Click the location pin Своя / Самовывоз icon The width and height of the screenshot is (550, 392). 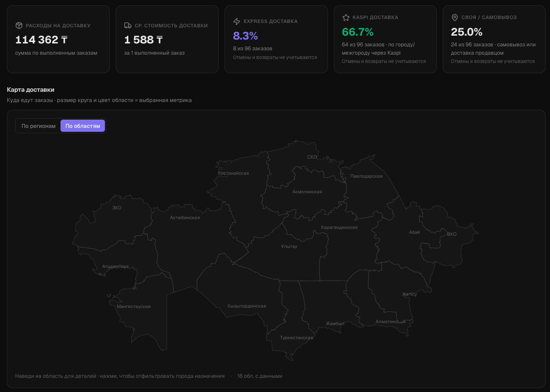pos(455,17)
